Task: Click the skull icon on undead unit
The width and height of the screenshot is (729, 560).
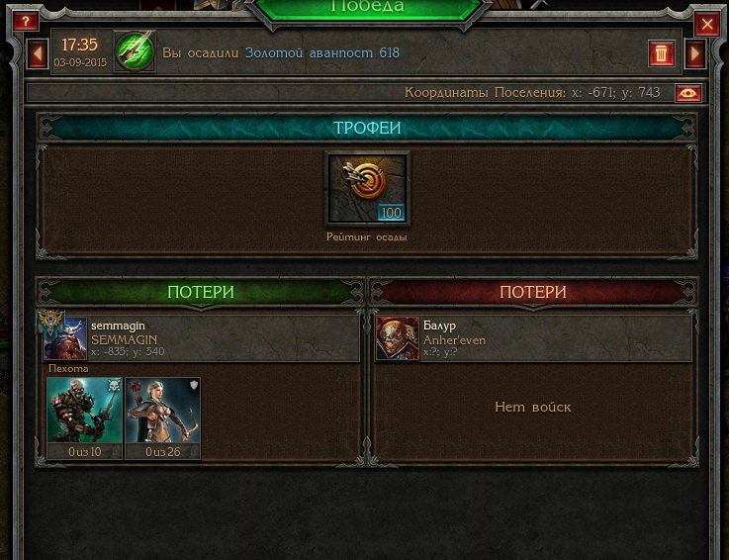Action: [x=114, y=386]
